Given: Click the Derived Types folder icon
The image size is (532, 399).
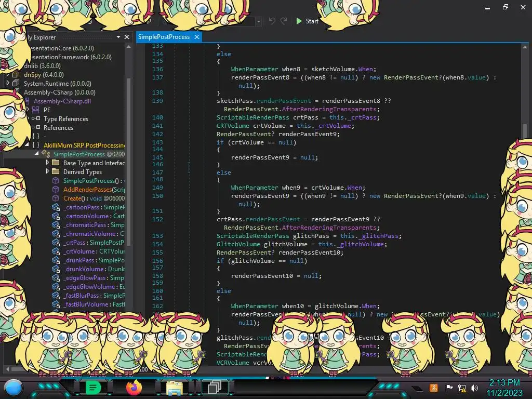Looking at the screenshot, I should coord(56,171).
